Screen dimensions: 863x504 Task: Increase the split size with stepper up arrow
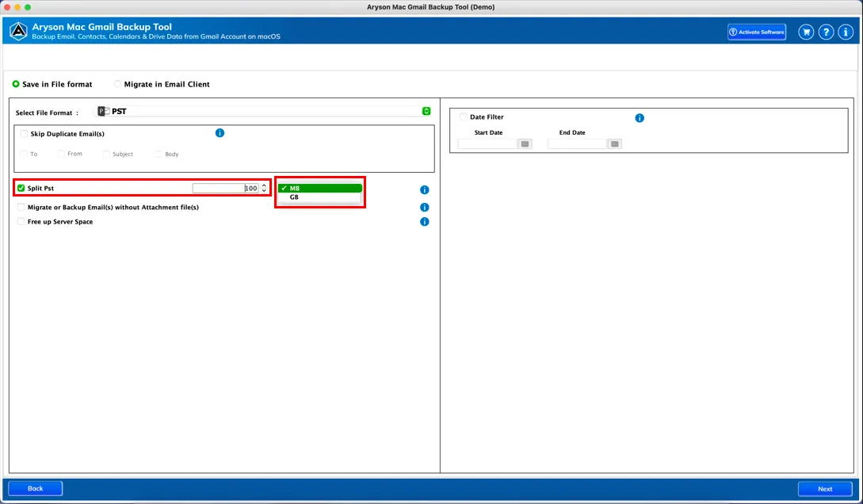[264, 186]
